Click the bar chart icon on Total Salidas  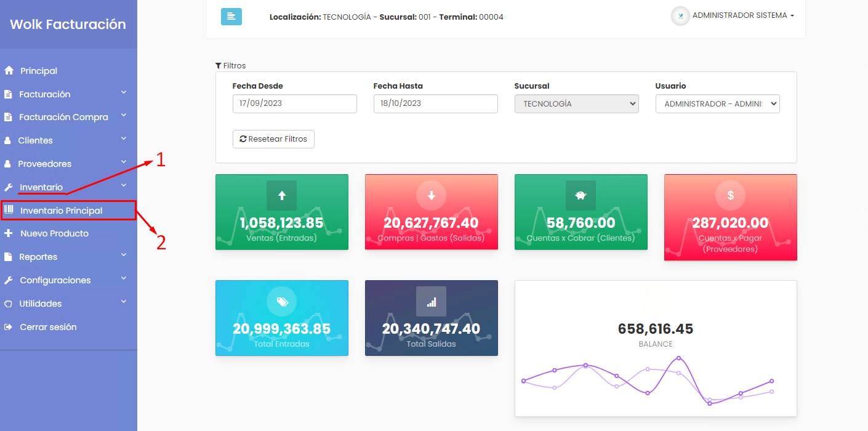pyautogui.click(x=432, y=302)
